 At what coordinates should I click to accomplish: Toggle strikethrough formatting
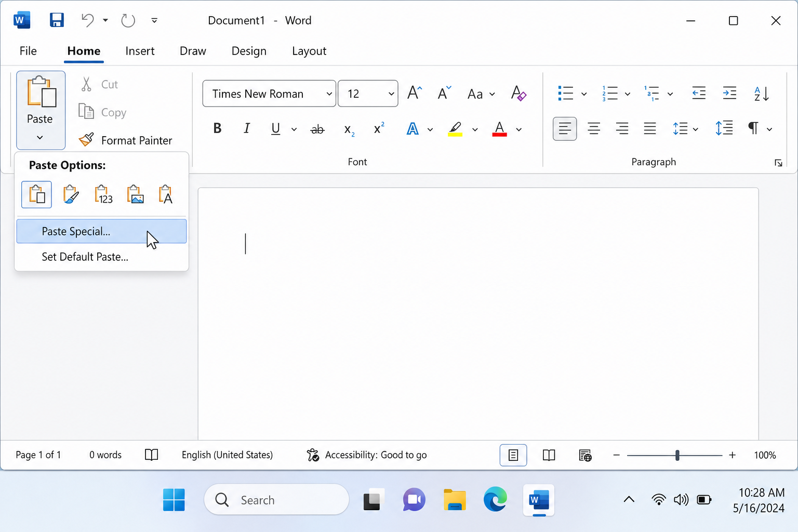(317, 129)
